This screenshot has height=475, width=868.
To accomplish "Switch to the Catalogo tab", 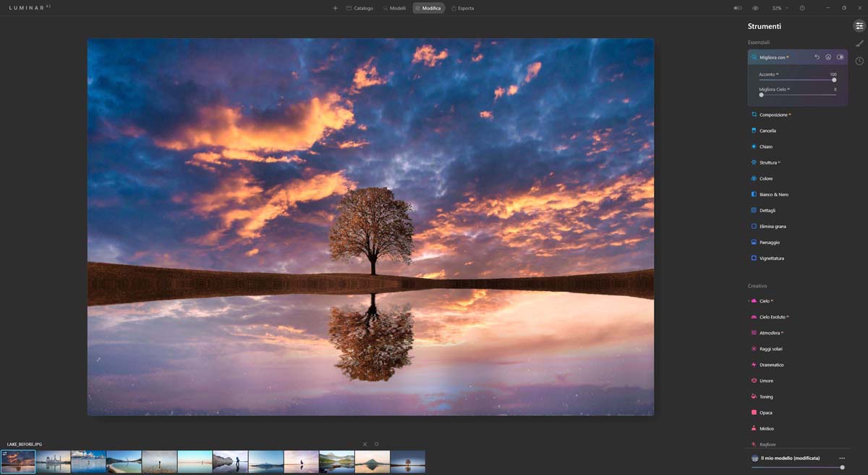I will [x=359, y=8].
